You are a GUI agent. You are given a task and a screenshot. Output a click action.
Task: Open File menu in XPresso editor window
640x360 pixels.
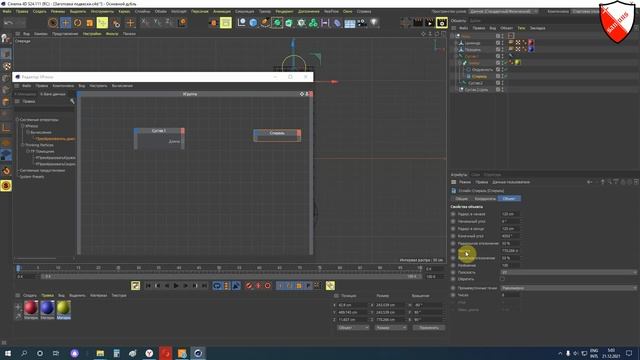[26, 86]
